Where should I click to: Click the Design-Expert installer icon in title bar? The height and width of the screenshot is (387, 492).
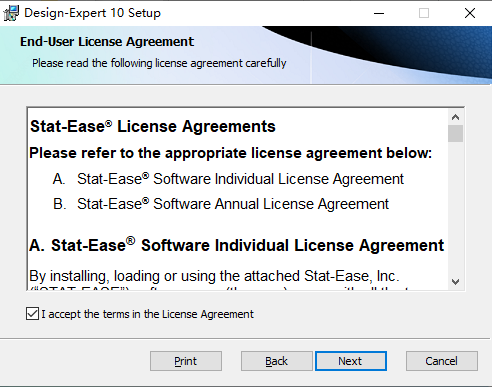tap(11, 13)
